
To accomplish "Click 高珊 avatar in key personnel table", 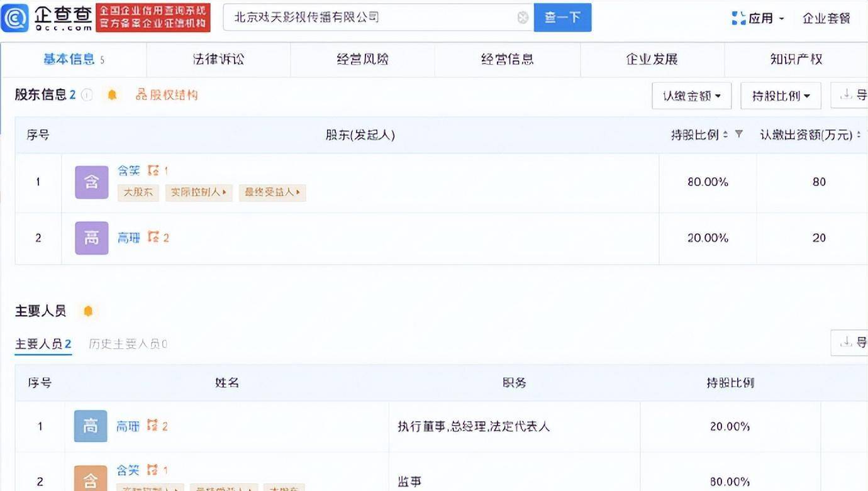I will [x=91, y=426].
